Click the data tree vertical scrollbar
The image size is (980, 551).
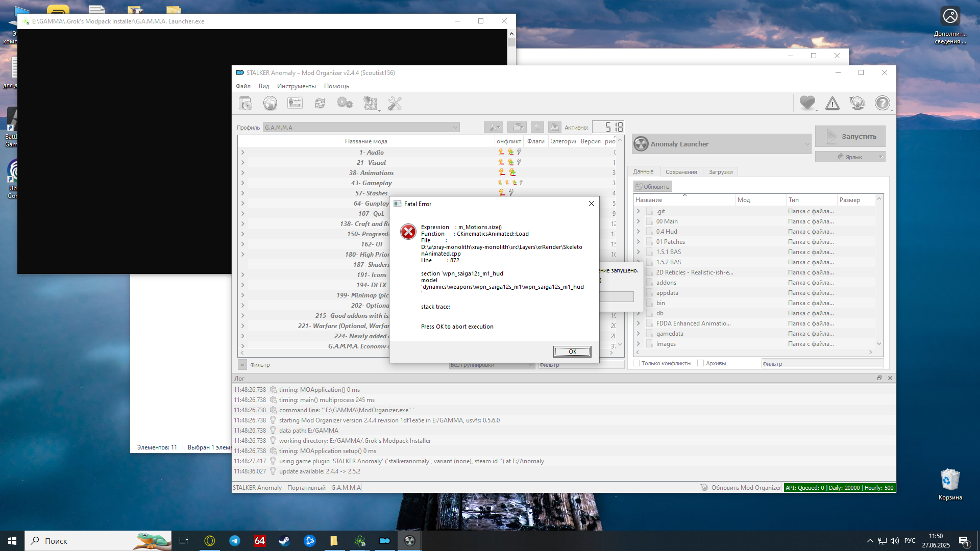[879, 271]
